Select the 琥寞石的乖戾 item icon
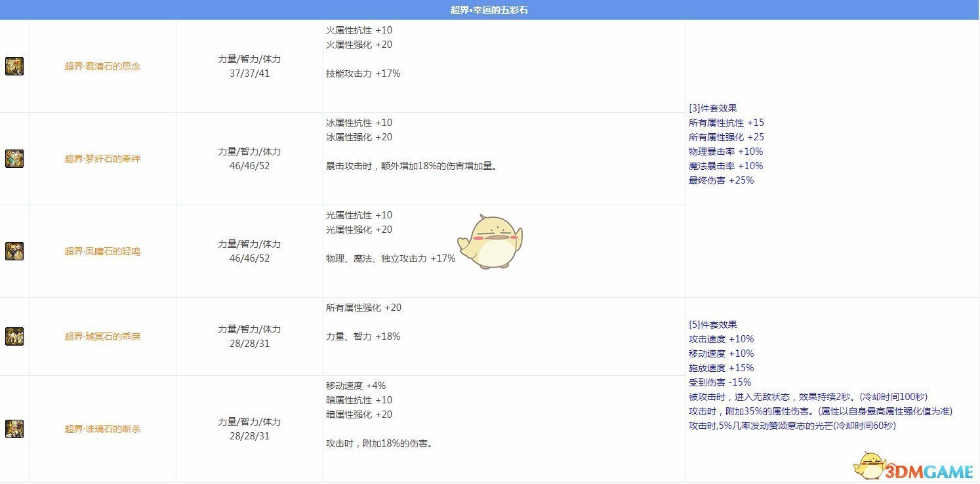Image resolution: width=980 pixels, height=484 pixels. [x=14, y=336]
